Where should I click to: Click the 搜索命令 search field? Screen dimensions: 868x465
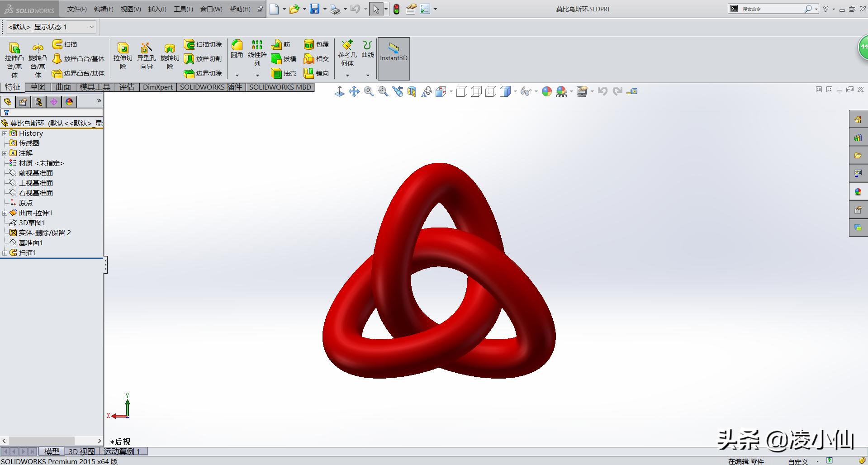click(769, 9)
